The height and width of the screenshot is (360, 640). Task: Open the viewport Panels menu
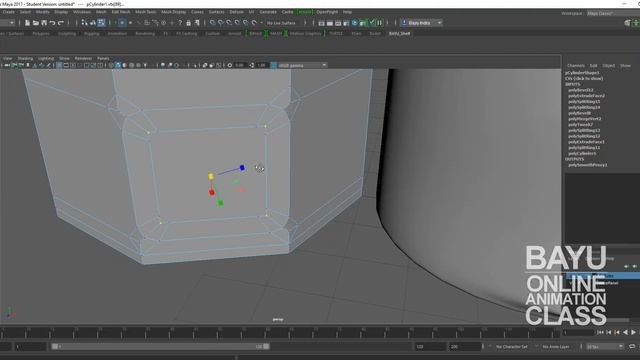click(x=103, y=58)
